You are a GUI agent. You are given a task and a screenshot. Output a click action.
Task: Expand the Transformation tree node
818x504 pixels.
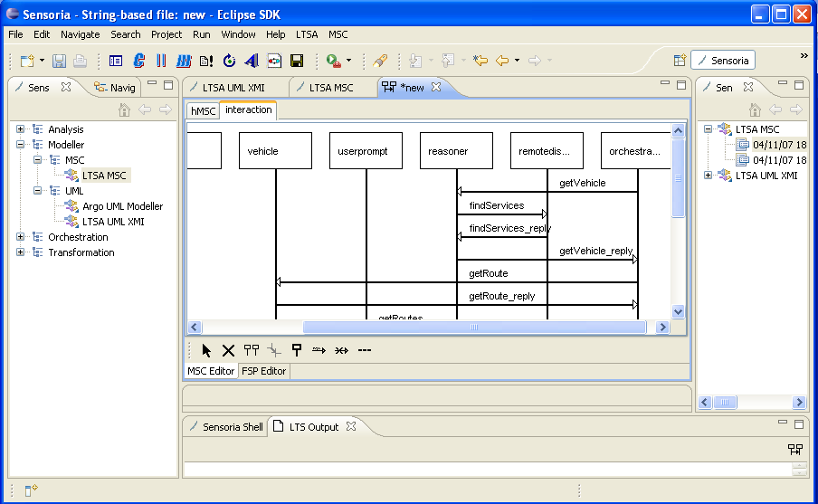point(20,252)
